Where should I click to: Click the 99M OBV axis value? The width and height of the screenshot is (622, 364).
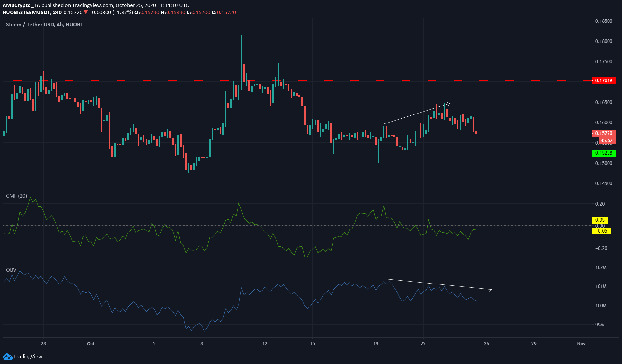click(600, 325)
